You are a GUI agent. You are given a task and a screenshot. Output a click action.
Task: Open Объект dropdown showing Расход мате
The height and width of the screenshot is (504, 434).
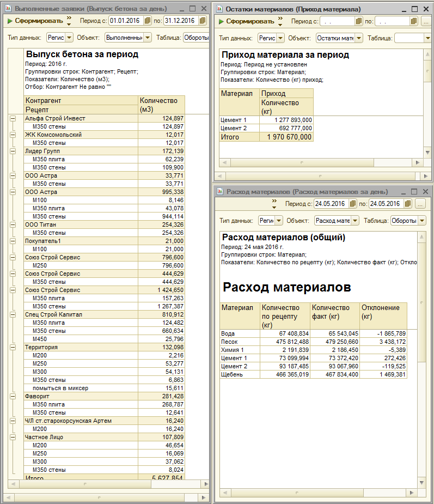(355, 221)
